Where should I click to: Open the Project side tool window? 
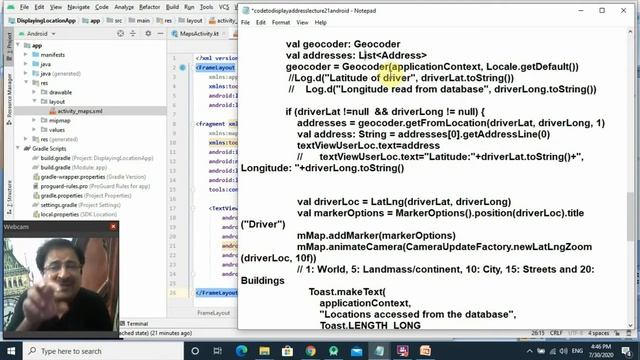tap(9, 46)
